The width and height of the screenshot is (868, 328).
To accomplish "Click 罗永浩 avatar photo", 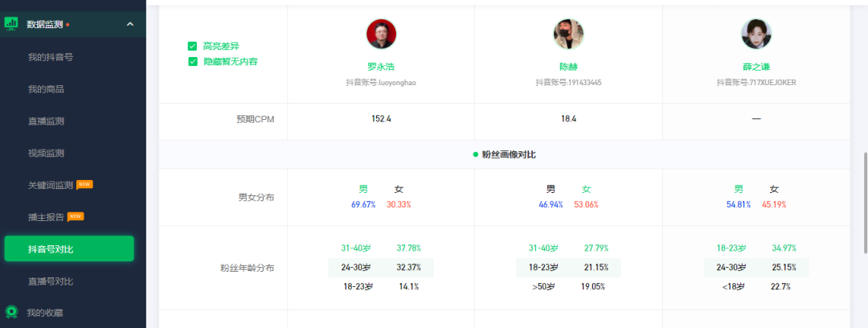I will pos(382,34).
